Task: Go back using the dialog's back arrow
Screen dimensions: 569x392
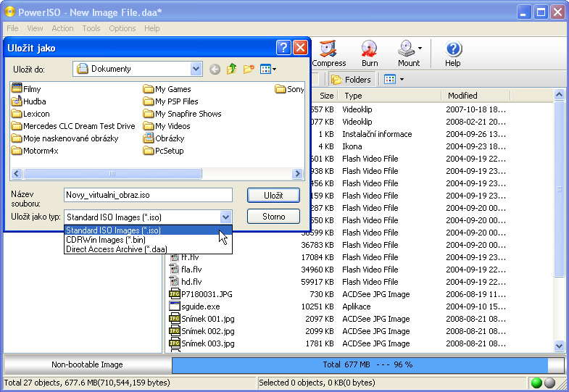Action: [215, 70]
